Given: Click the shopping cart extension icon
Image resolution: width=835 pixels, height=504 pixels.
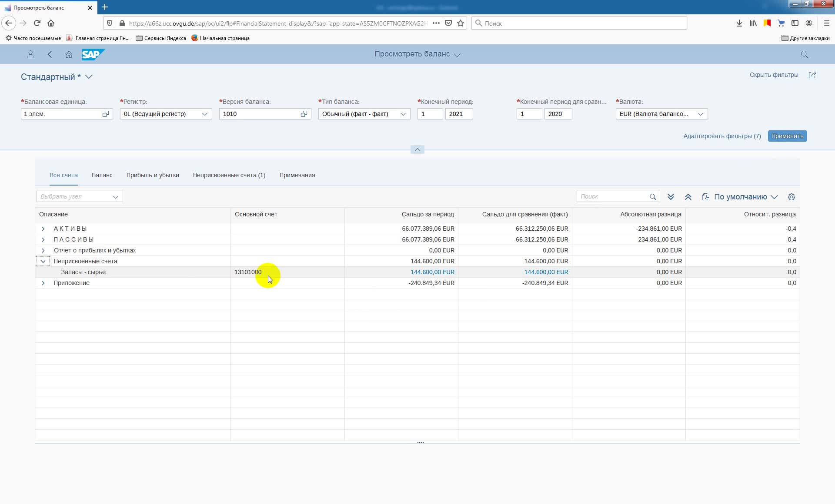Looking at the screenshot, I should (x=781, y=23).
